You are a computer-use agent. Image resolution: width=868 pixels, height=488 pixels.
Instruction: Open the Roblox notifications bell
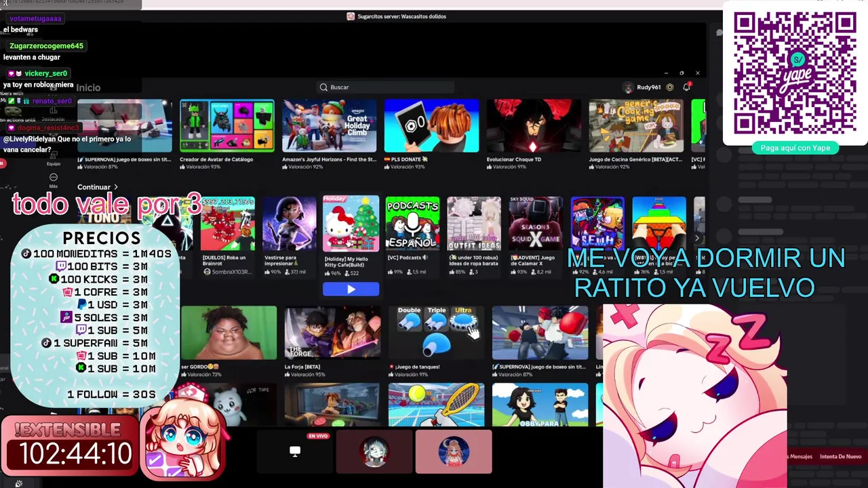(686, 87)
